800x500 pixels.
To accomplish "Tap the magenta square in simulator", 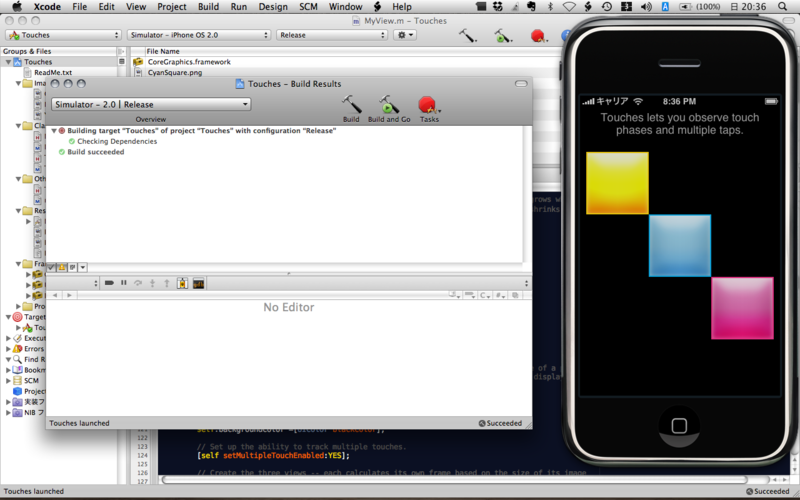I will 742,308.
